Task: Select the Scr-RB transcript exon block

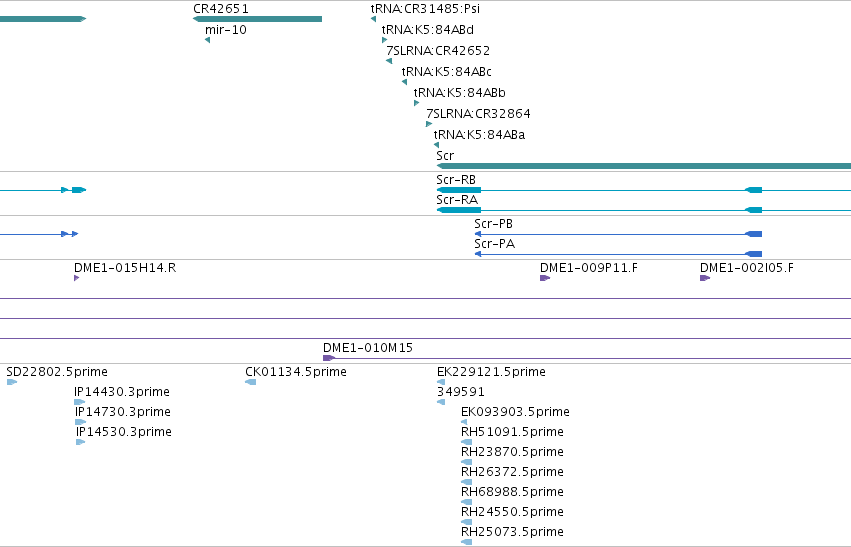Action: pyautogui.click(x=459, y=190)
